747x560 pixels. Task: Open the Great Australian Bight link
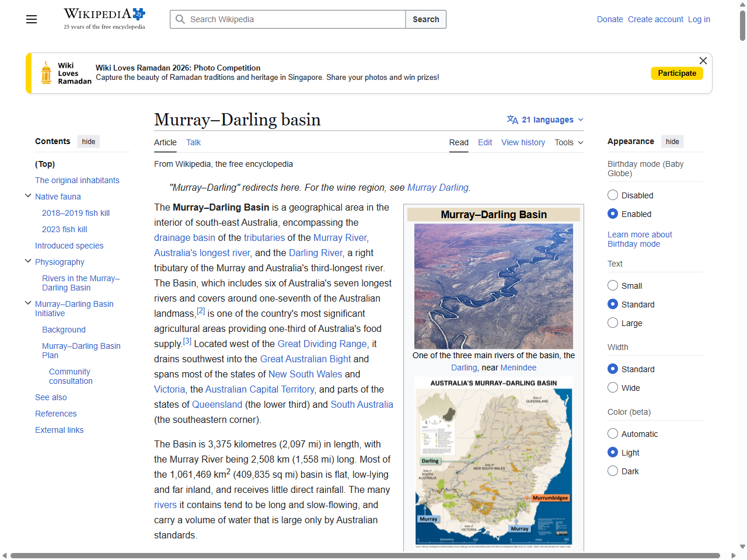305,359
